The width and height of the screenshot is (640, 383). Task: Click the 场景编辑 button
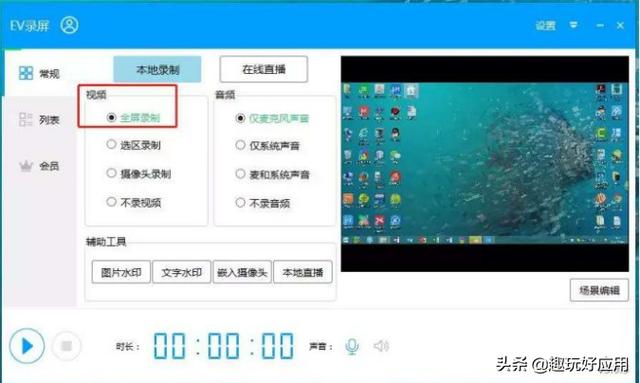click(x=599, y=290)
